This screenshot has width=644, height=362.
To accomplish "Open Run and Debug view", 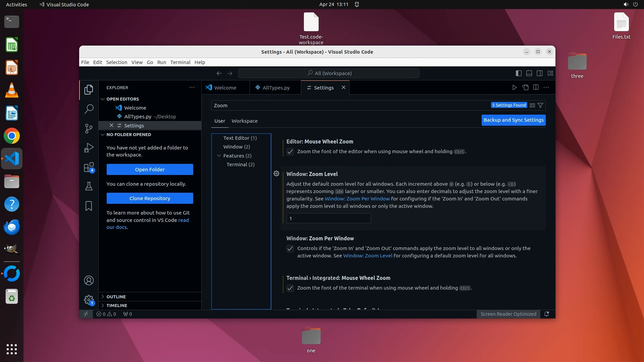I will [x=89, y=148].
